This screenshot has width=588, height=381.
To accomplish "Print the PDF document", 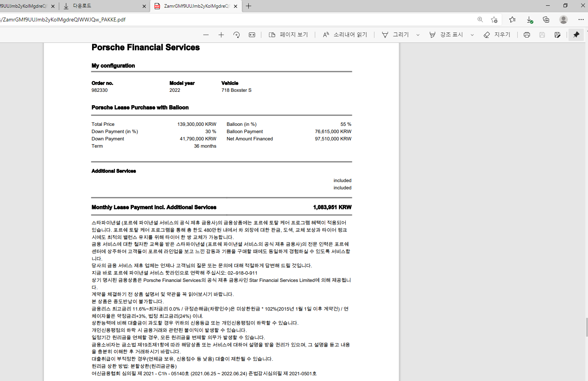I will (527, 35).
